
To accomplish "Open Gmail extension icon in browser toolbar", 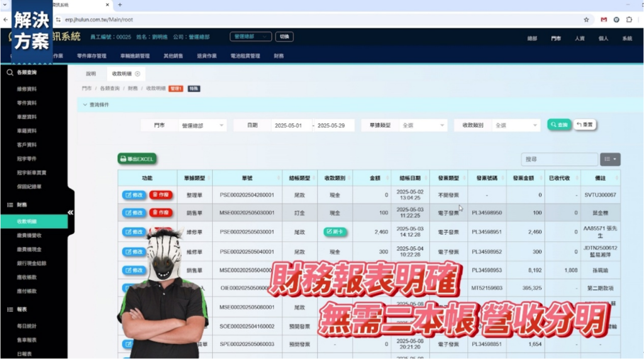I will click(604, 19).
